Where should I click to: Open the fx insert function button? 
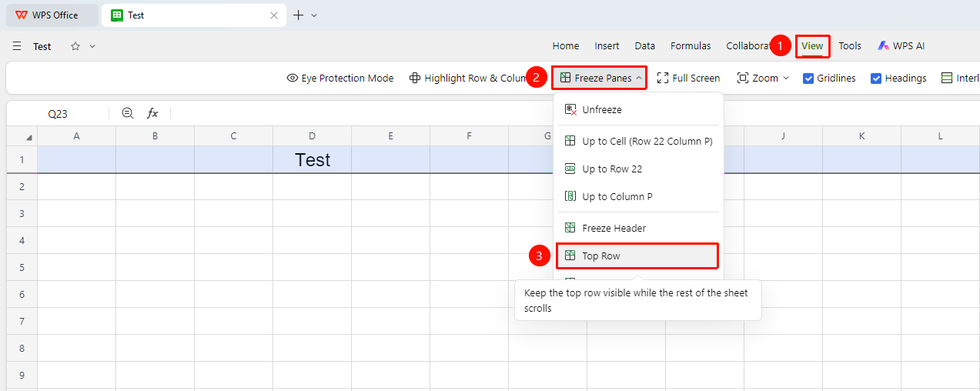coord(152,113)
